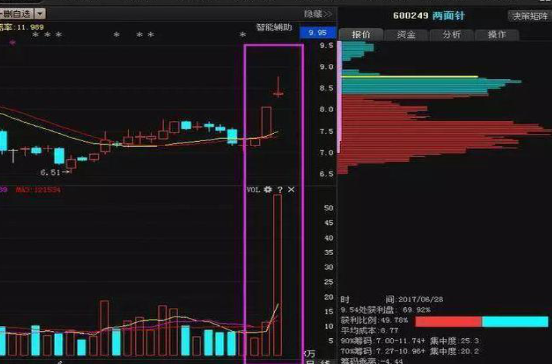Click the 智能辅助 label
This screenshot has height=364, width=552.
pos(274,27)
